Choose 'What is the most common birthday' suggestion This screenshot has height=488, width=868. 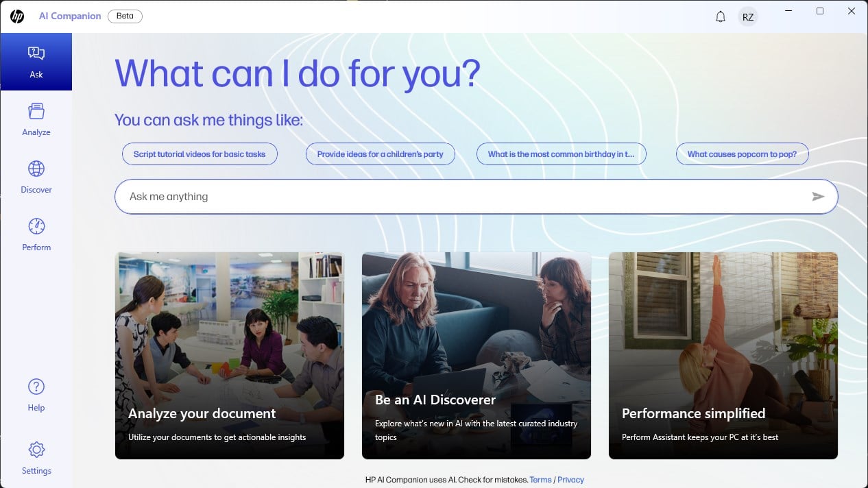(562, 154)
